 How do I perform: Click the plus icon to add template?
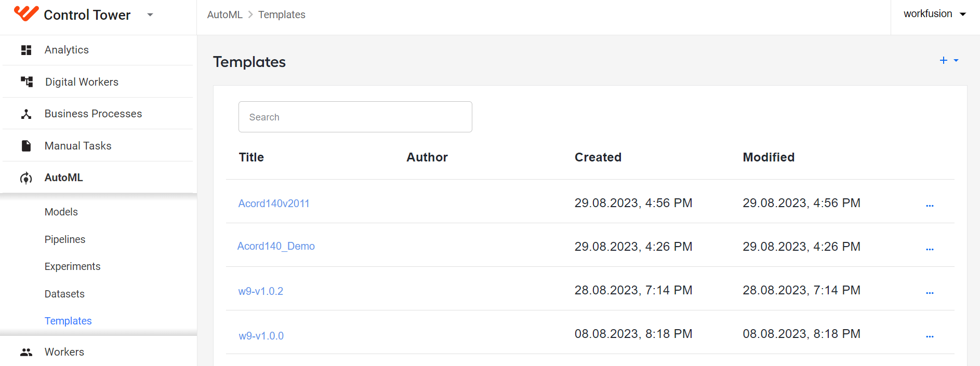tap(944, 61)
